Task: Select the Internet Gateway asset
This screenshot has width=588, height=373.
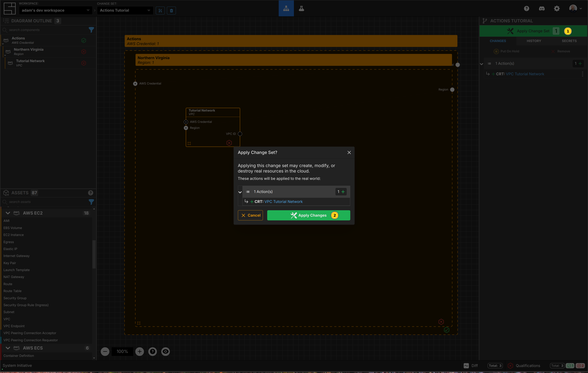Action: 16,256
